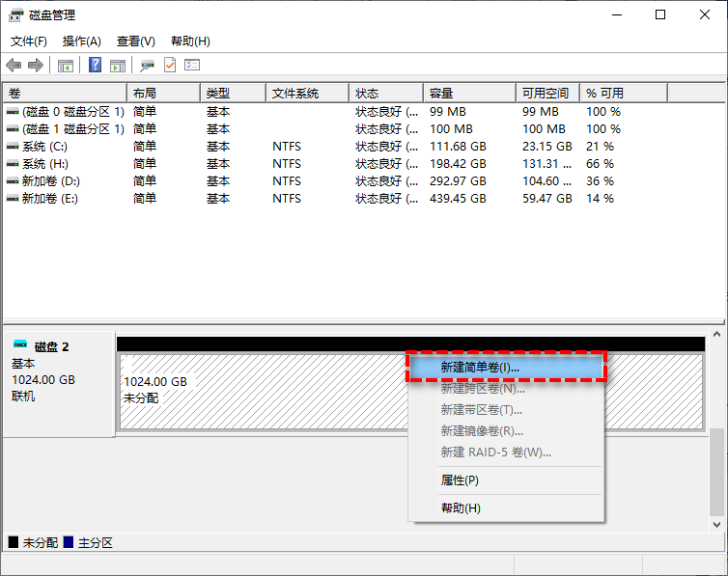
Task: Select the (磁盘 1 磁盘分区 1) row
Action: [335, 129]
